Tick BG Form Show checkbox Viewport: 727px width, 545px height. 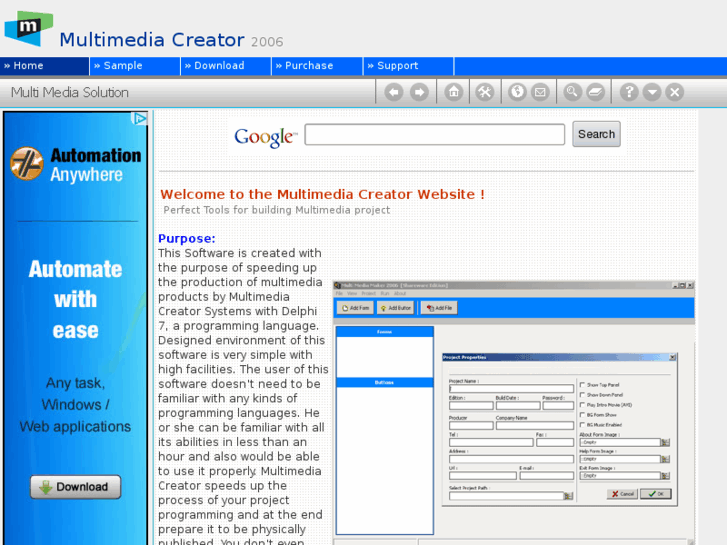(x=582, y=415)
